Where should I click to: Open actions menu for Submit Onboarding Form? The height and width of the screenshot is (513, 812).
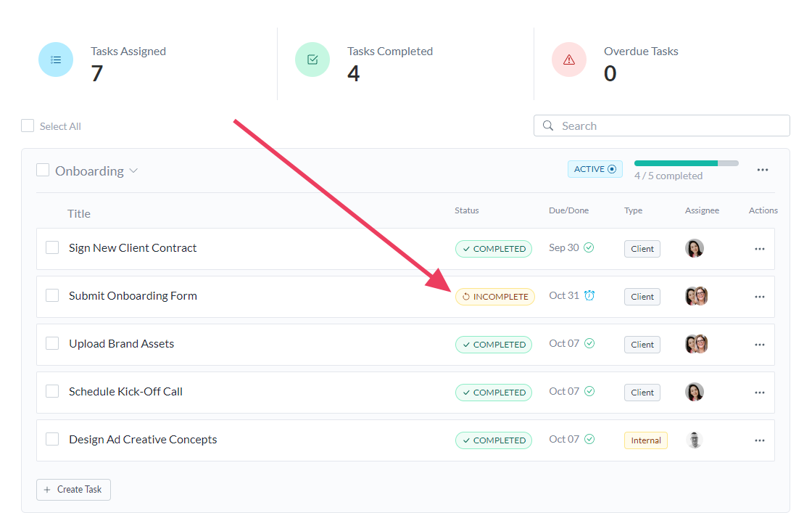(759, 297)
